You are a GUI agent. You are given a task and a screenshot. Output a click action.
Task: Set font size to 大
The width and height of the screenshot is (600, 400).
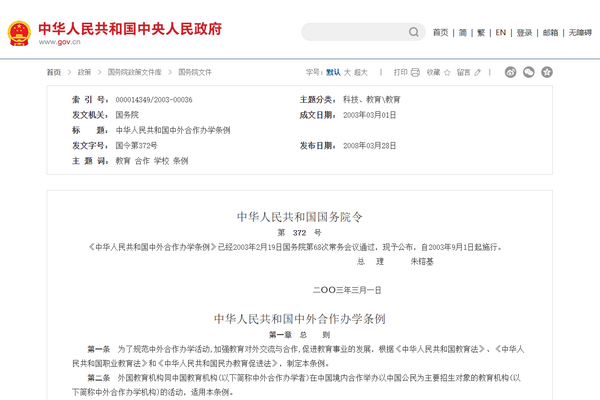[x=347, y=72]
